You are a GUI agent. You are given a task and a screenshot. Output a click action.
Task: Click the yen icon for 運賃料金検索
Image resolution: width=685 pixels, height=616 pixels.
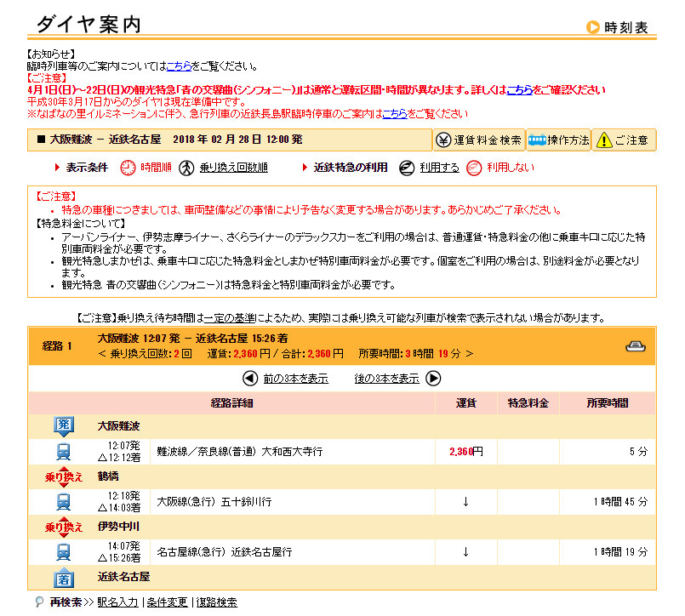pos(443,140)
